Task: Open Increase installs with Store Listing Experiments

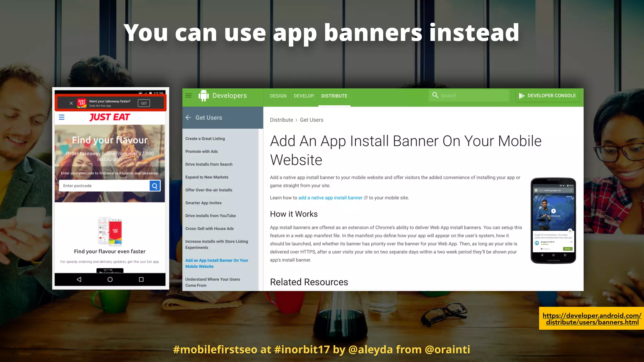Action: click(217, 244)
